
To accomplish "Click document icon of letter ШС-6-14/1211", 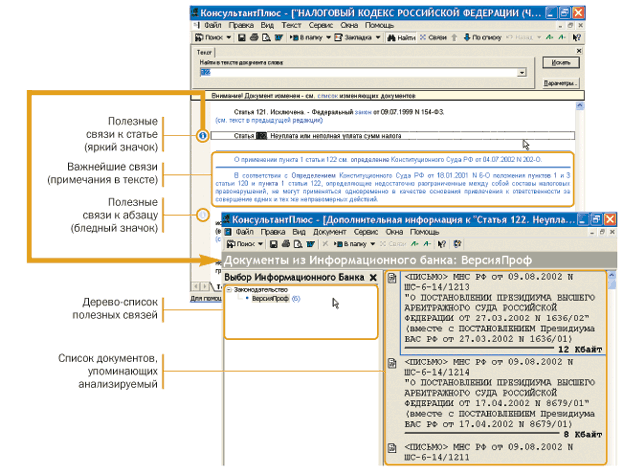I will 392,448.
